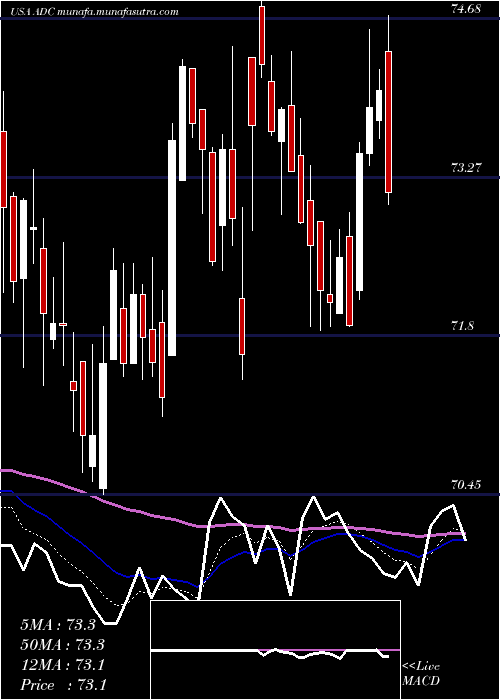The height and width of the screenshot is (700, 500).
Task: Click the 12MA : 73.1 reading
Action: pyautogui.click(x=62, y=665)
